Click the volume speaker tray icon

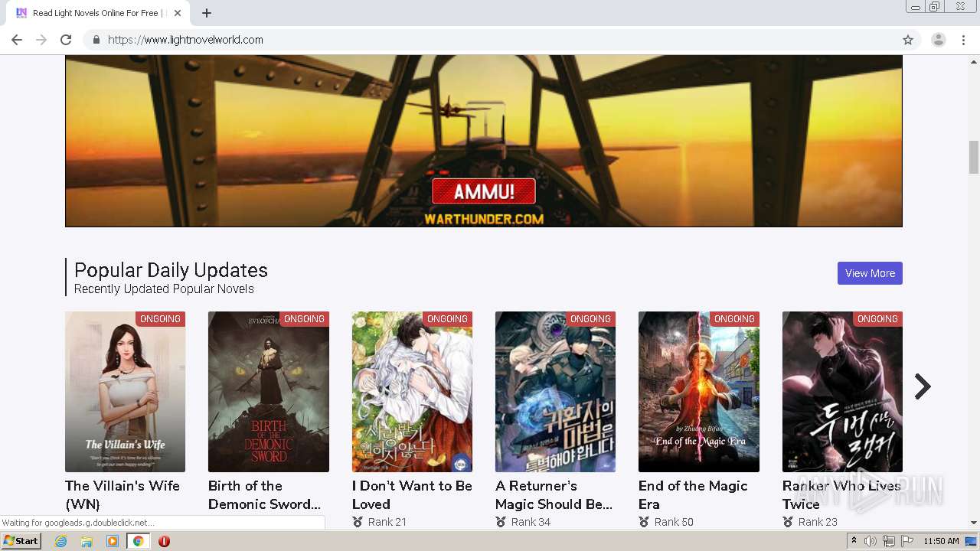click(871, 541)
